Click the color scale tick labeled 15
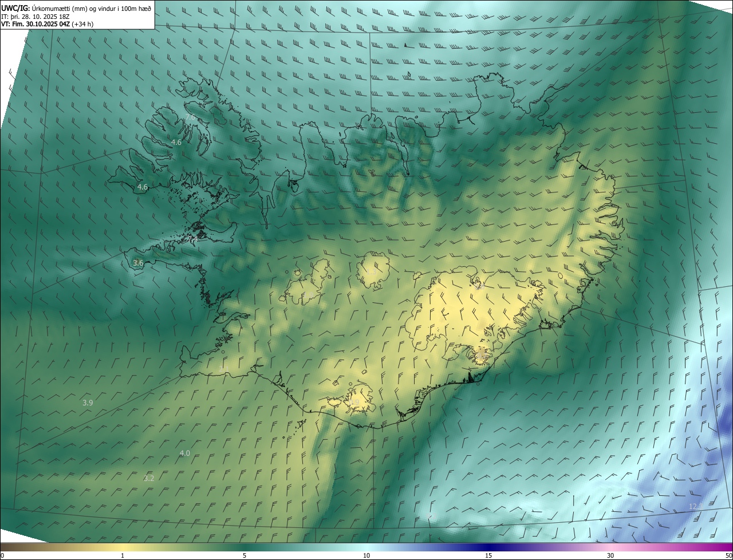This screenshot has width=733, height=560. pos(488,556)
